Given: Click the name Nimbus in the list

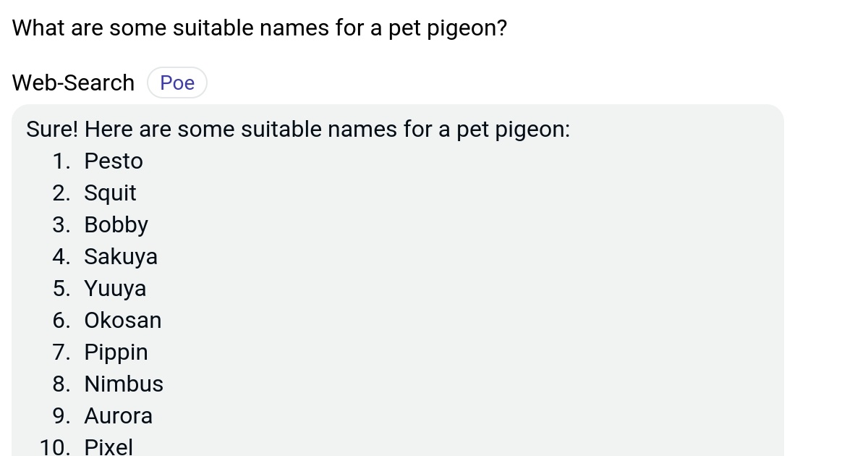Looking at the screenshot, I should 124,384.
